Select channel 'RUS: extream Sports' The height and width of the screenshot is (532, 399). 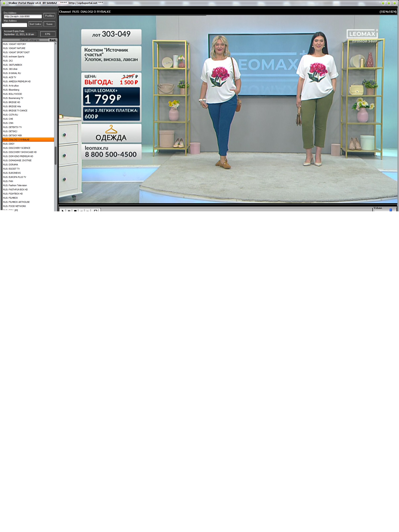coord(28,57)
